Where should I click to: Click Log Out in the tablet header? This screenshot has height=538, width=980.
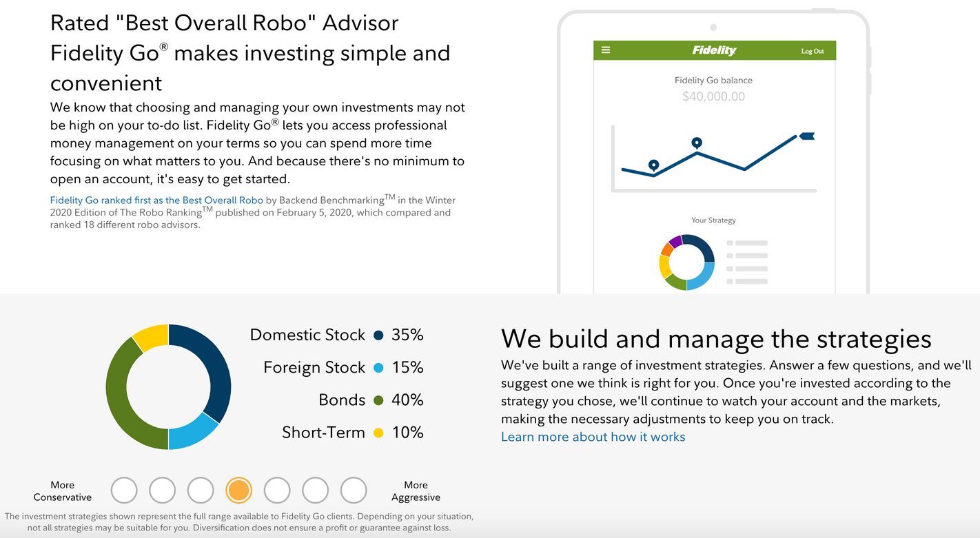(813, 51)
